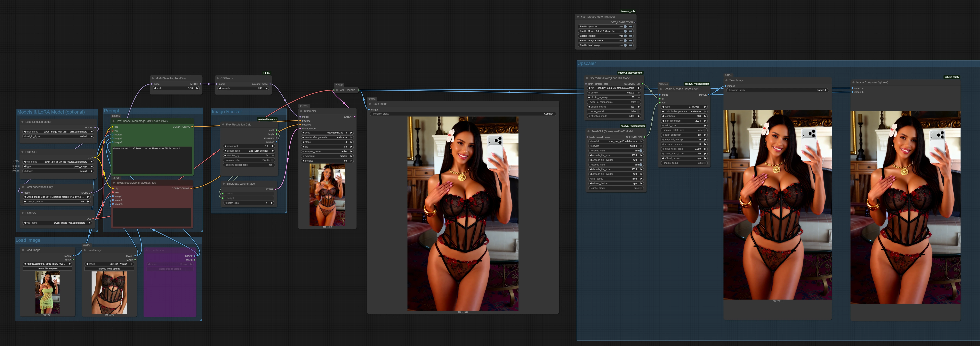Viewport: 980px width, 346px height.
Task: Collapse the KSampler node using its title dot
Action: point(301,111)
